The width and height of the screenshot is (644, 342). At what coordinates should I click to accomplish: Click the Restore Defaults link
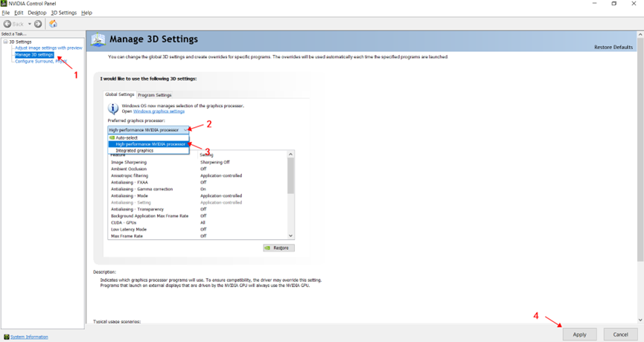point(613,47)
